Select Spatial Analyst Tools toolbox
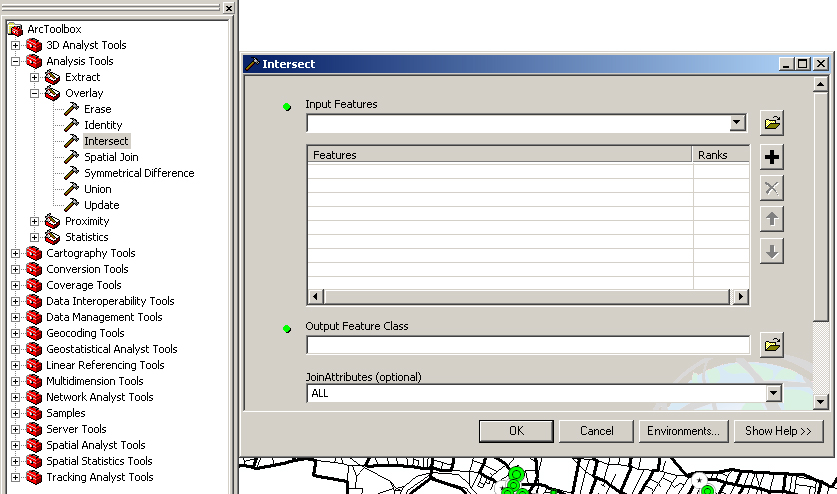Image resolution: width=837 pixels, height=494 pixels. coord(95,445)
